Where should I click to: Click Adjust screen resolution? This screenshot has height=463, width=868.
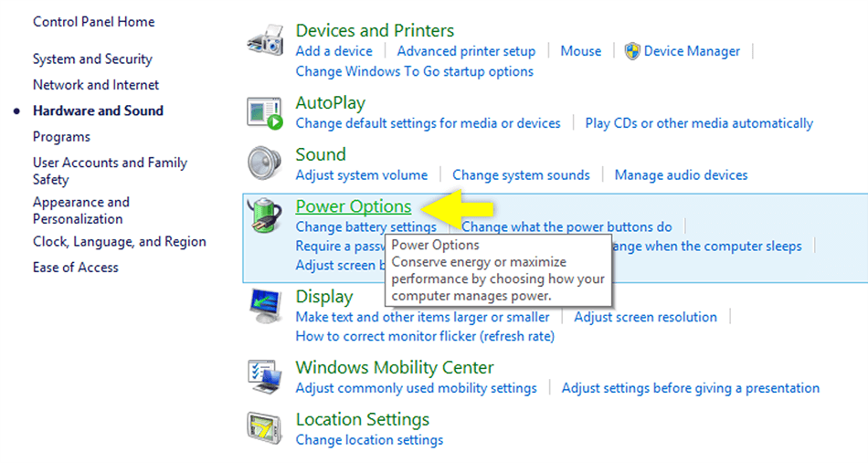tap(645, 317)
